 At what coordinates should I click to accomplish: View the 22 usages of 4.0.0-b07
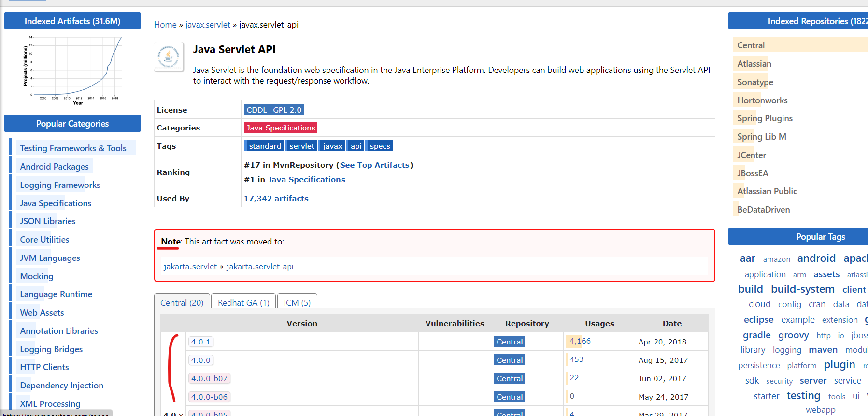pyautogui.click(x=574, y=378)
